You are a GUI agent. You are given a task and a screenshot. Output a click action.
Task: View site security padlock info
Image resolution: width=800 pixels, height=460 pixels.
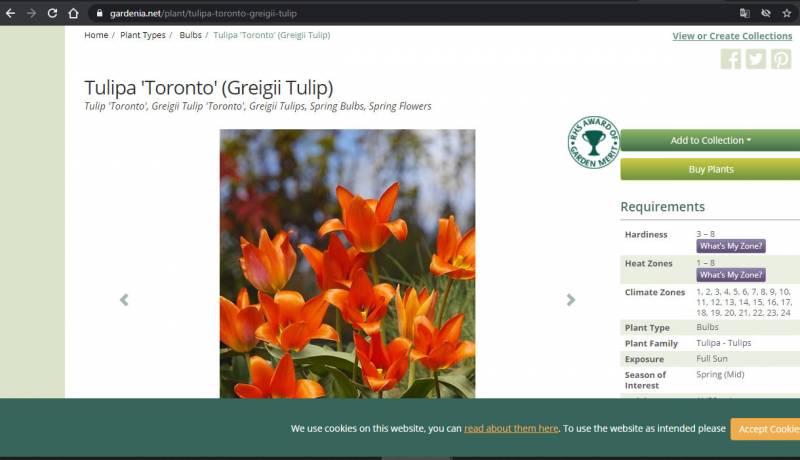[99, 13]
